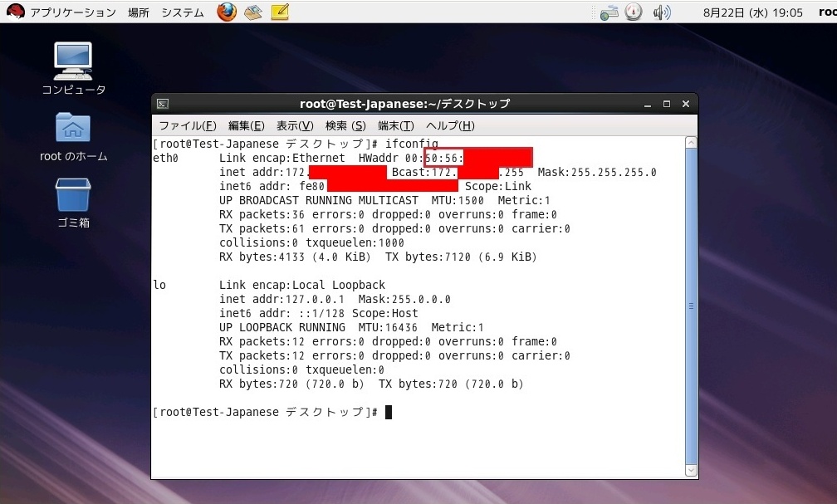Click the RX packets:36 text

(x=262, y=214)
